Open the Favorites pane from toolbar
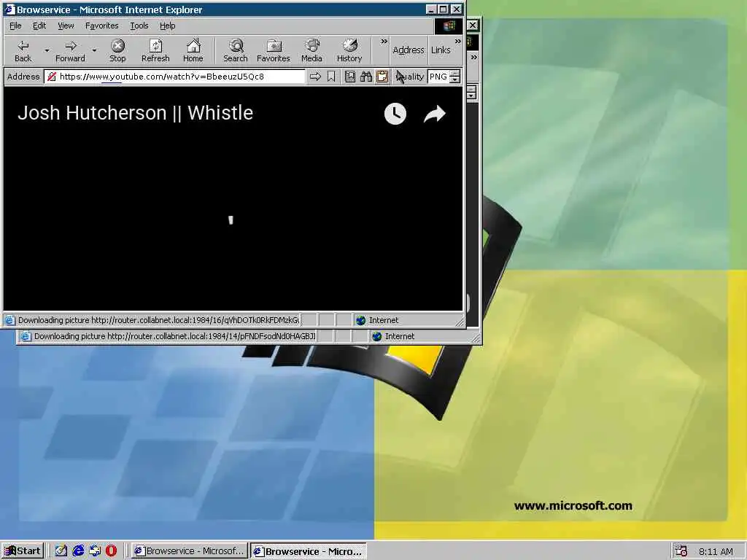This screenshot has width=747, height=560. pos(273,50)
